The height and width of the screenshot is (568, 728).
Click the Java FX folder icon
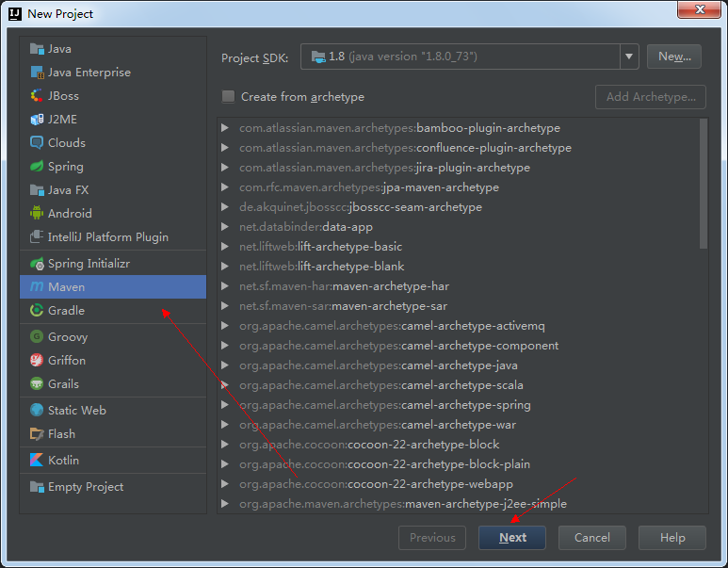[37, 190]
